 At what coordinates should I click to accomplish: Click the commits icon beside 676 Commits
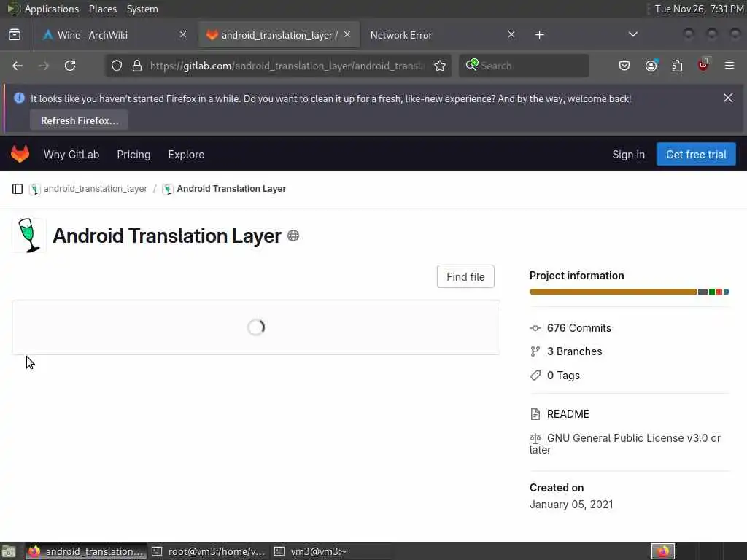pyautogui.click(x=535, y=328)
